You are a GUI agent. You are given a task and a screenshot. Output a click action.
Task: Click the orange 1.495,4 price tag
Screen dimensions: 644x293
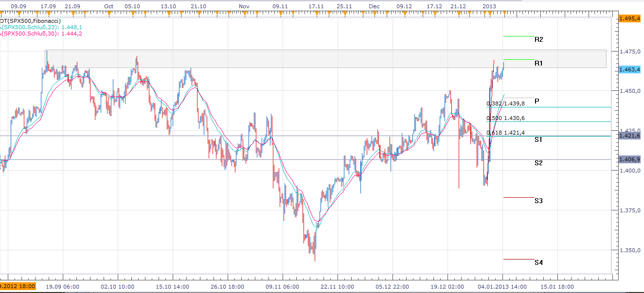(x=629, y=18)
